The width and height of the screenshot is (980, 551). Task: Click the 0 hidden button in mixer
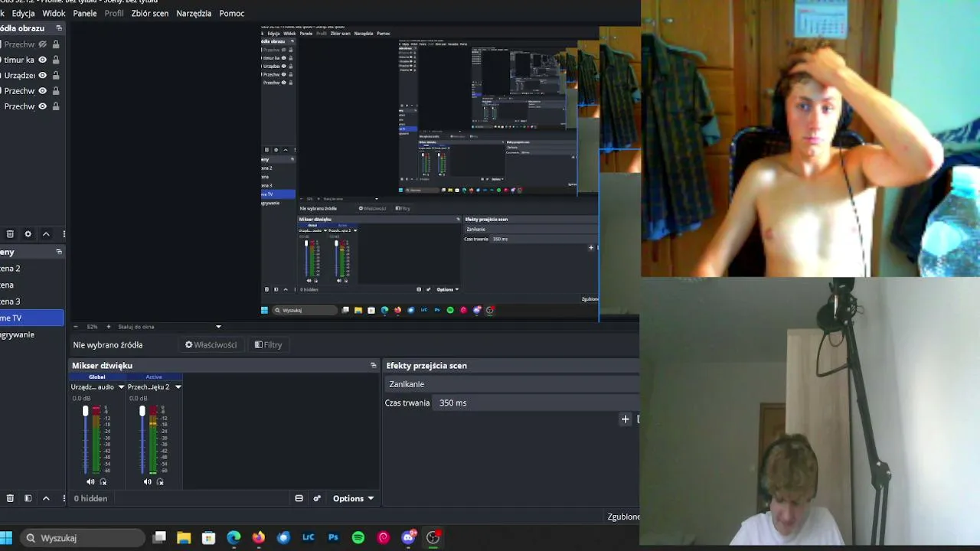click(x=90, y=498)
